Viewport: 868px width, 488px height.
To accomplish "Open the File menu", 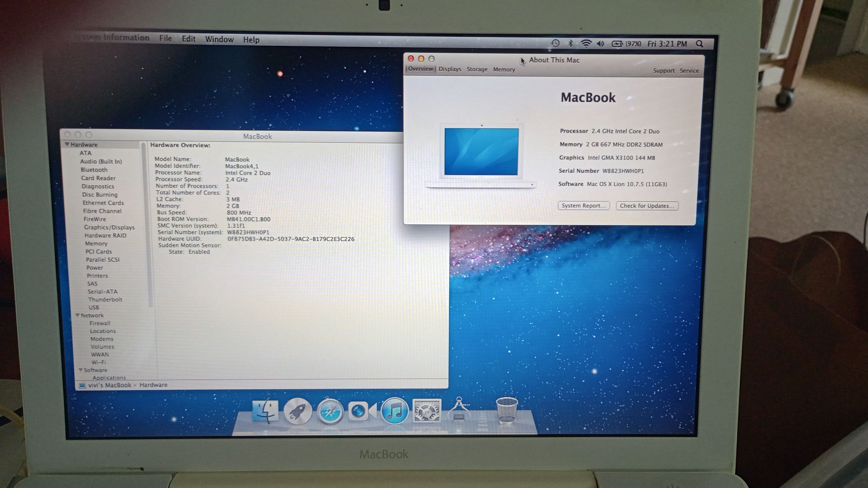I will (x=166, y=38).
